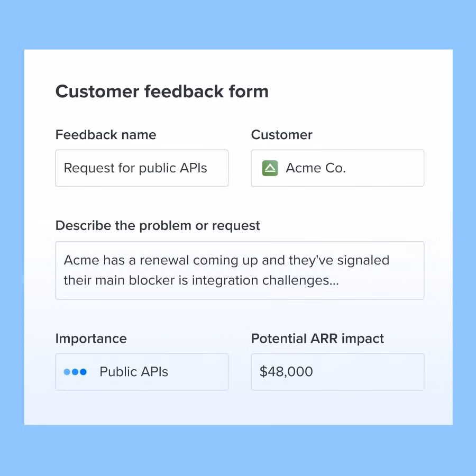Viewport: 476px width, 476px height.
Task: Click the "Customer" field label
Action: coord(281,135)
